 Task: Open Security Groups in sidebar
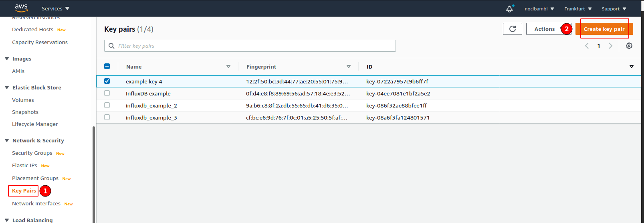point(32,153)
